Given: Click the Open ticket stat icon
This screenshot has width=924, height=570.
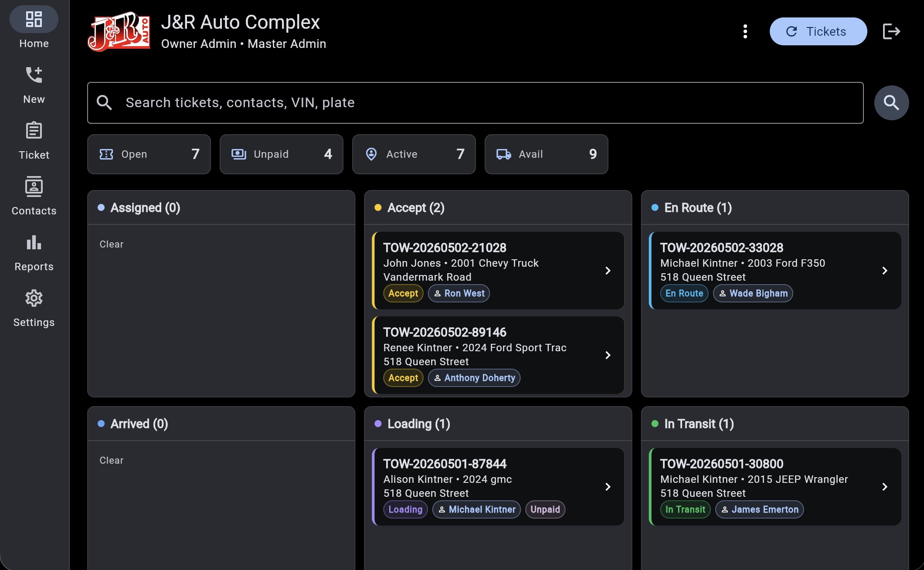Looking at the screenshot, I should (106, 154).
